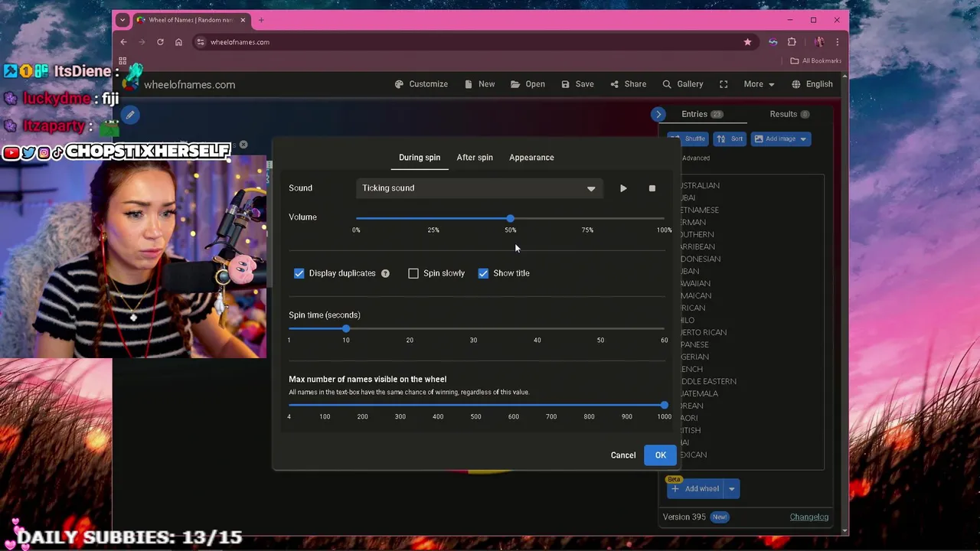Click the pencil edit icon on the wheel page
980x551 pixels.
tap(130, 115)
